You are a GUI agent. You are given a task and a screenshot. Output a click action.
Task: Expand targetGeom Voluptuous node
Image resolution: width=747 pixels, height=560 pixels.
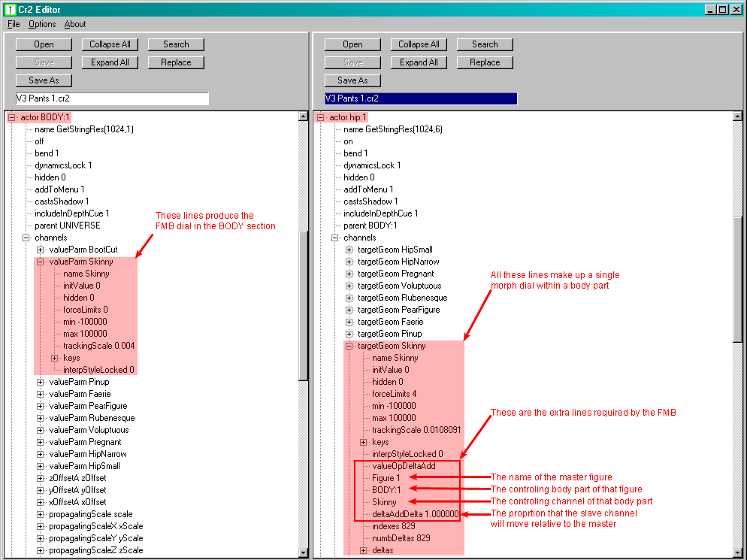(349, 286)
